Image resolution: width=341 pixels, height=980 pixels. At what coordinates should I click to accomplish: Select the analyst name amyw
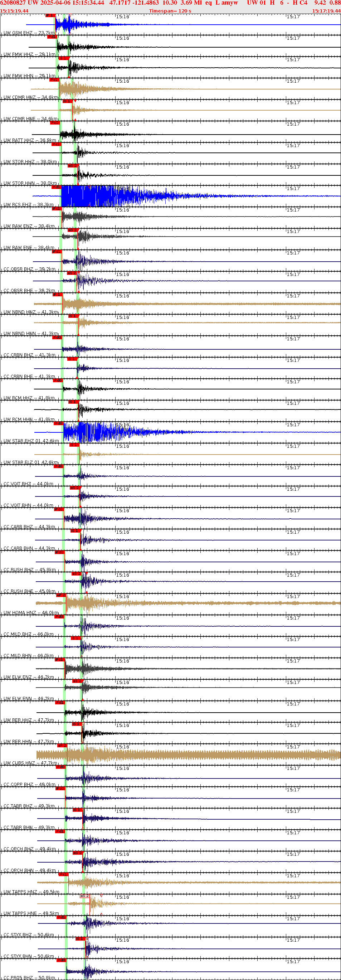(230, 3)
